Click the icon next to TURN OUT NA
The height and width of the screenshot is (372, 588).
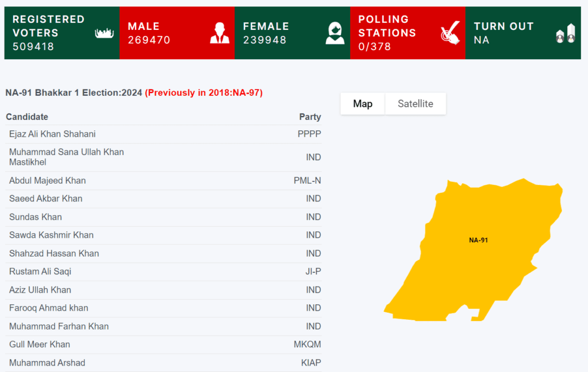[566, 33]
